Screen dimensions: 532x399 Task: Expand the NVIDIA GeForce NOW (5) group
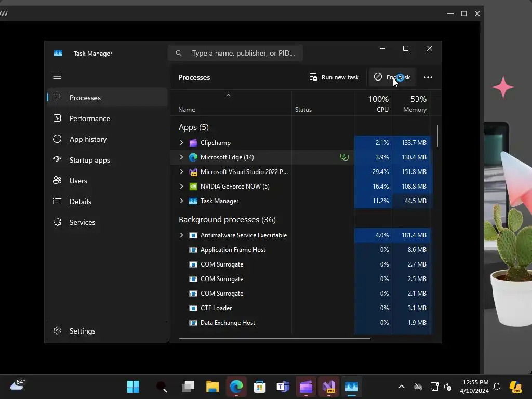click(x=181, y=187)
